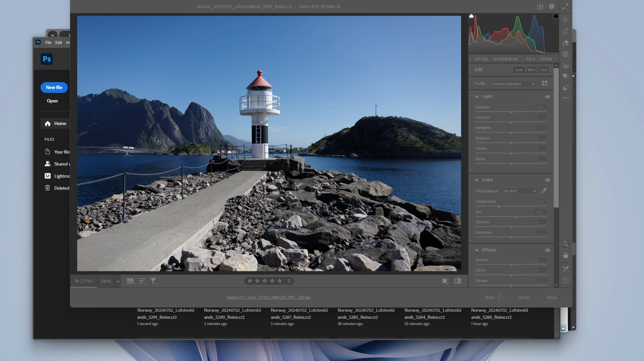Toggle Color panel visibility eye

point(547,180)
